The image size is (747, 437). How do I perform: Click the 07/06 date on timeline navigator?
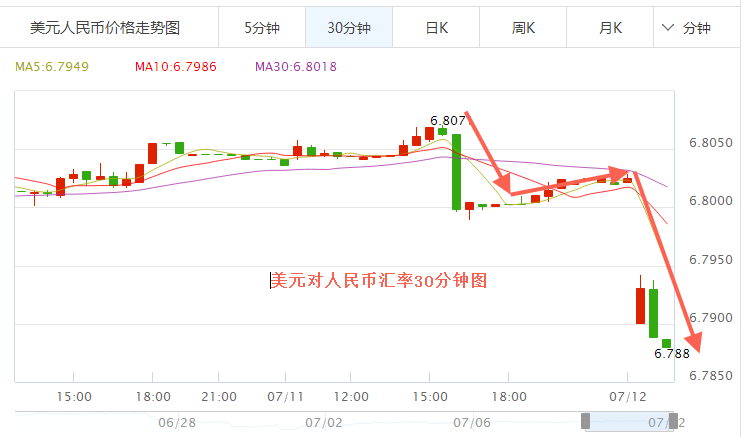click(472, 423)
